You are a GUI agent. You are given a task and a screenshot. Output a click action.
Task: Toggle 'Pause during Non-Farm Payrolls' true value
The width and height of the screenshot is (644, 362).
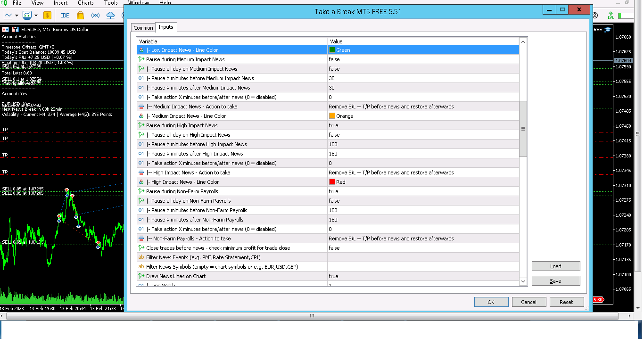tap(423, 191)
